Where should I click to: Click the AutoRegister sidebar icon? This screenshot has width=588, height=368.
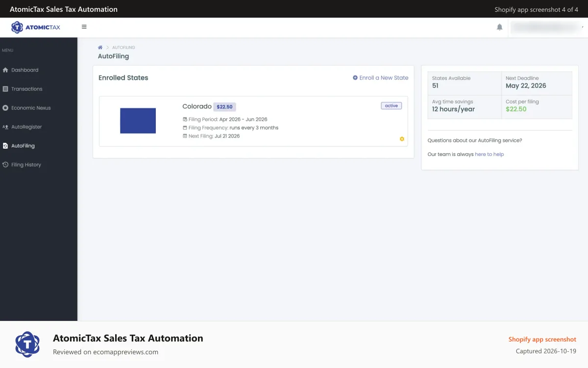tap(5, 127)
